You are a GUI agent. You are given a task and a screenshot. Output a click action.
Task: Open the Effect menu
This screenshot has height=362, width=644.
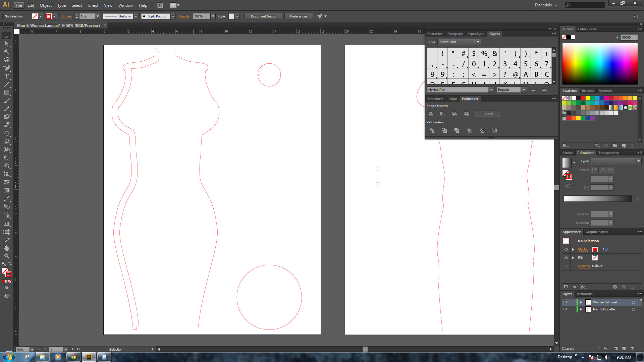click(x=93, y=5)
